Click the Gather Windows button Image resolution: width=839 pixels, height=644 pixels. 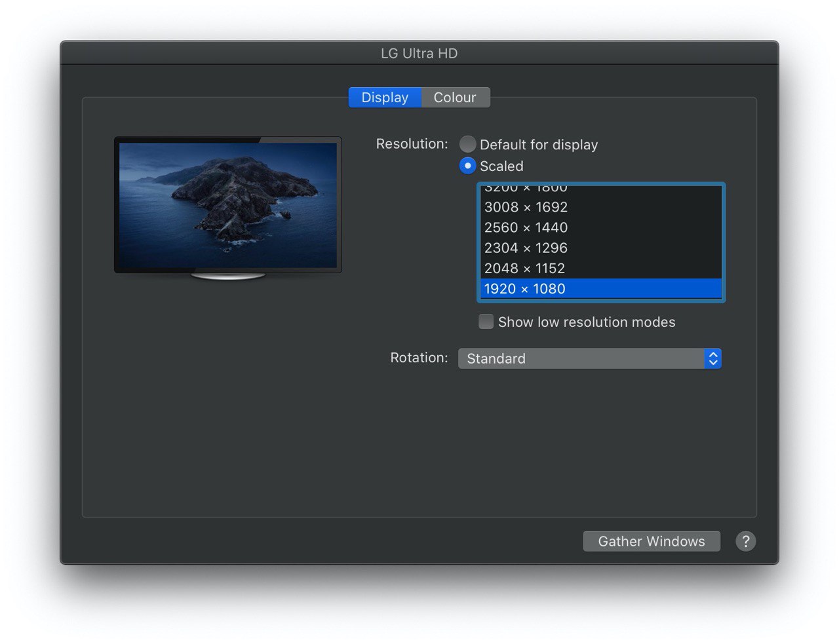[x=652, y=541]
